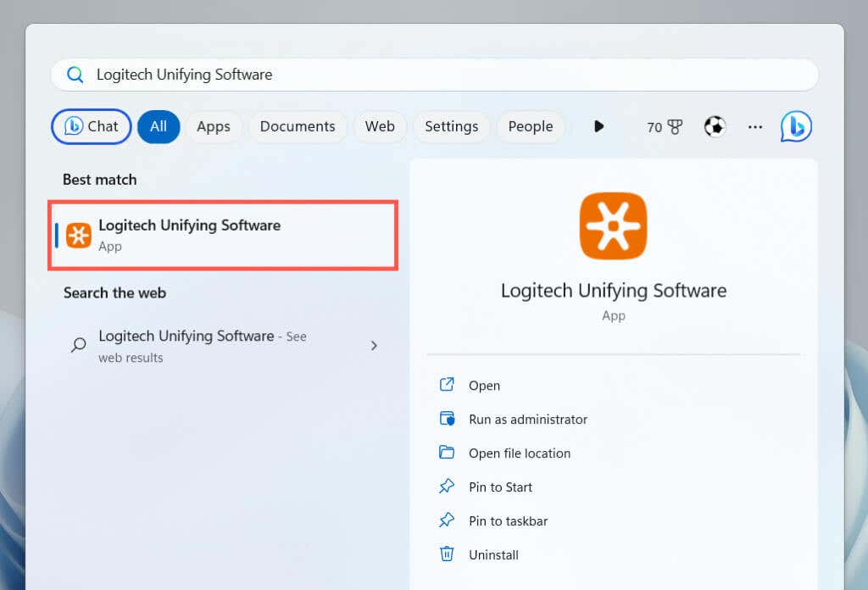Click the Open file location folder icon
The width and height of the screenshot is (868, 590).
point(447,453)
